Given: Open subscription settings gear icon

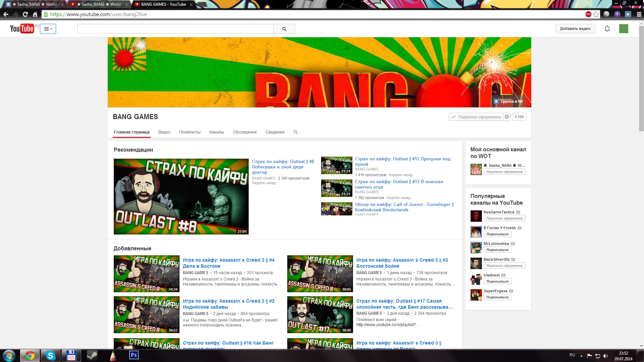Looking at the screenshot, I should (507, 117).
